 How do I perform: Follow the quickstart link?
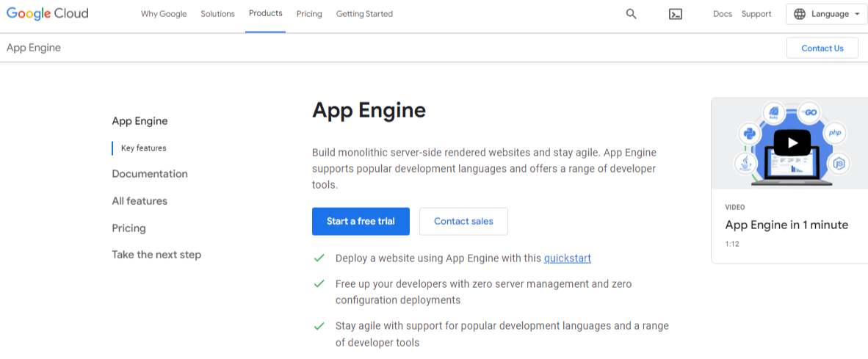(x=568, y=258)
